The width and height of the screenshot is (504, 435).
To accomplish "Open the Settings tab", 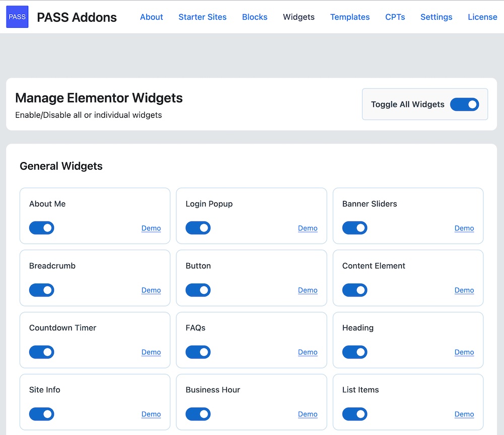I will tap(436, 17).
